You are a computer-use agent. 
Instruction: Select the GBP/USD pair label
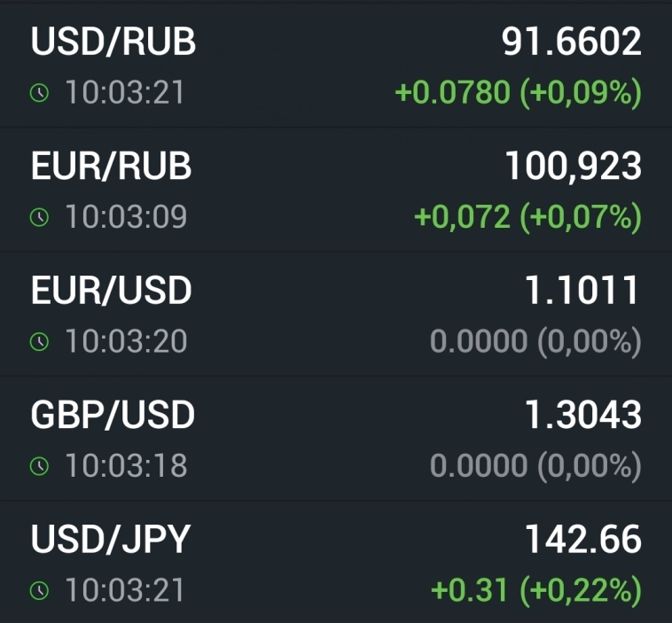tap(113, 415)
